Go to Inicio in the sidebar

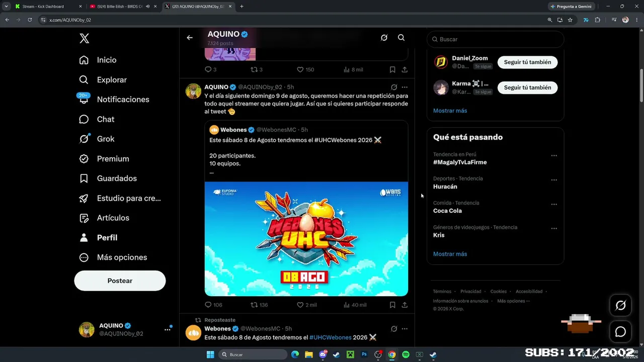tap(98, 60)
